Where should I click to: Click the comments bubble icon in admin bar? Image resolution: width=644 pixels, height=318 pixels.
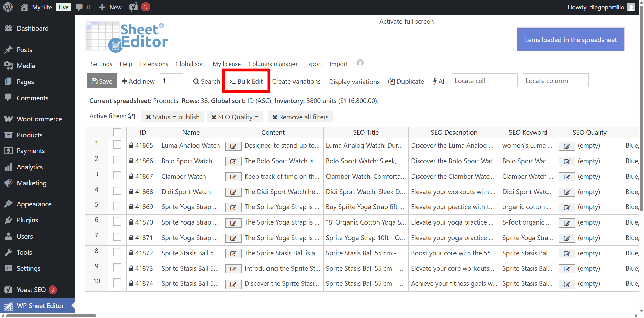(79, 7)
